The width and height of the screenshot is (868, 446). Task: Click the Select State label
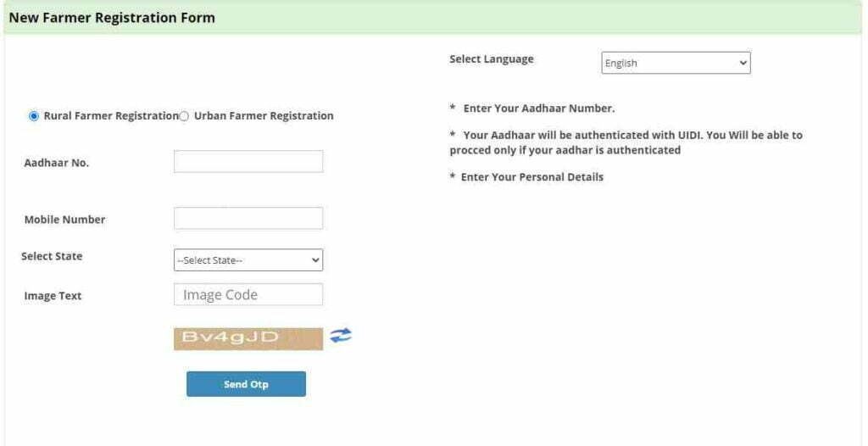pyautogui.click(x=52, y=256)
